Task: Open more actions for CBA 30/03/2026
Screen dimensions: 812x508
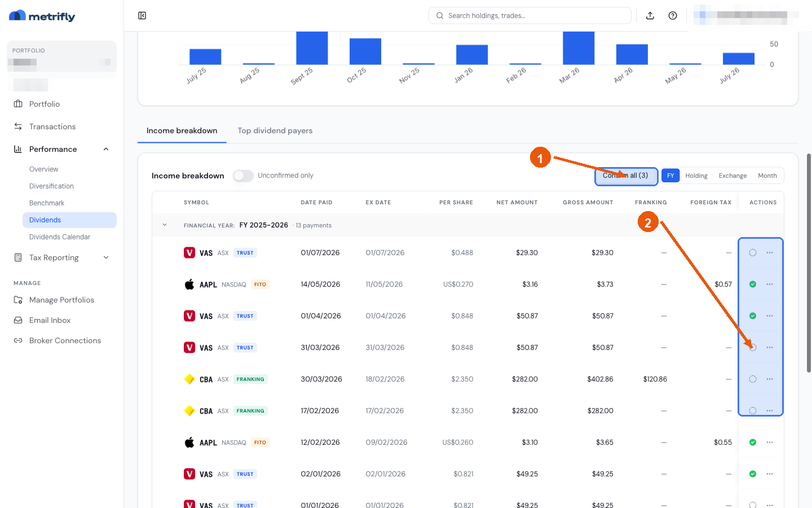Action: [x=770, y=379]
